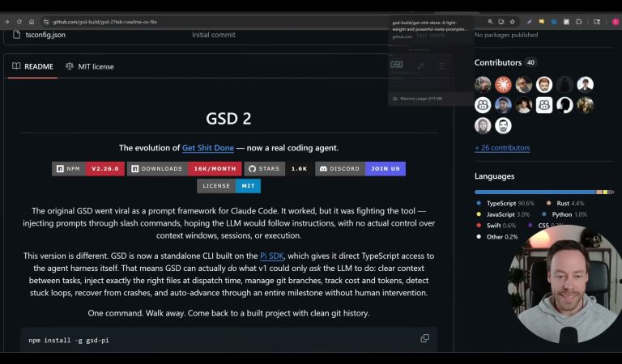Click the purple pen extension icon

tap(529, 22)
